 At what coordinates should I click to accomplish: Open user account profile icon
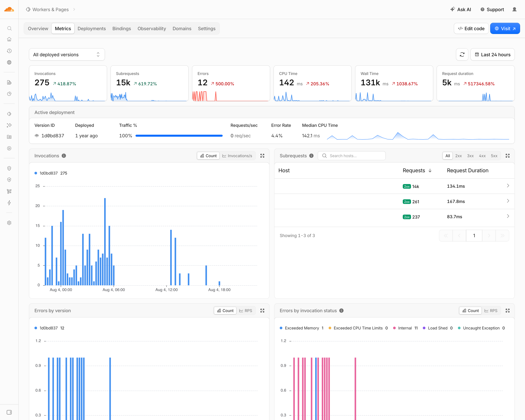514,10
